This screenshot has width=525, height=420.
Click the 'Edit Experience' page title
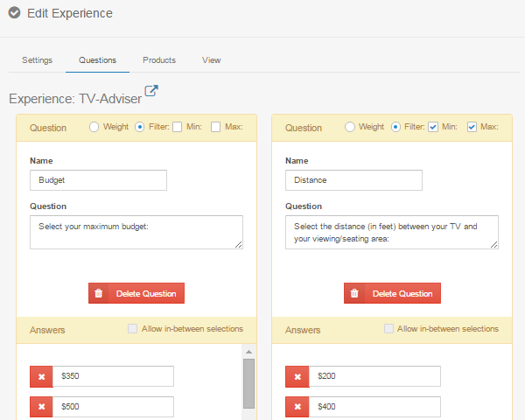(70, 13)
